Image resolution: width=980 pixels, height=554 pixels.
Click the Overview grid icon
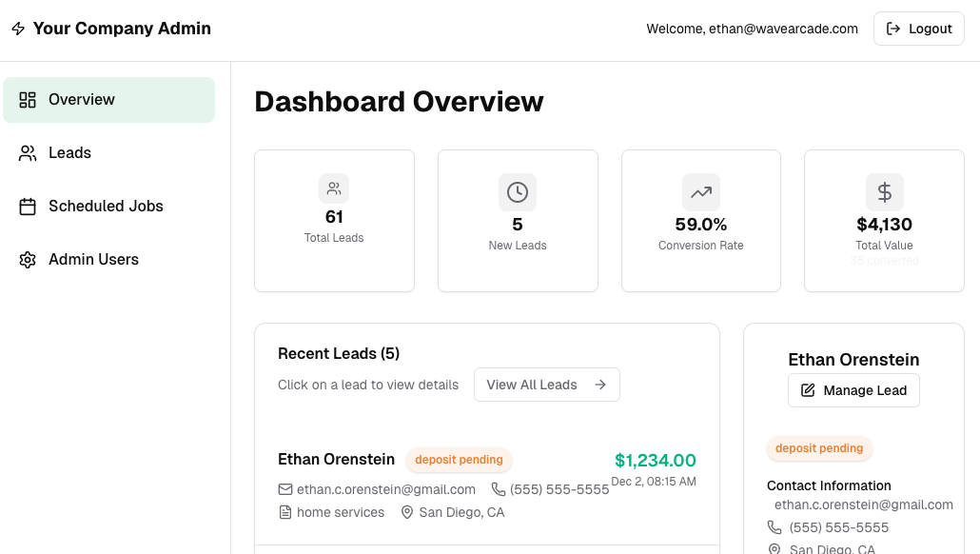tap(28, 99)
